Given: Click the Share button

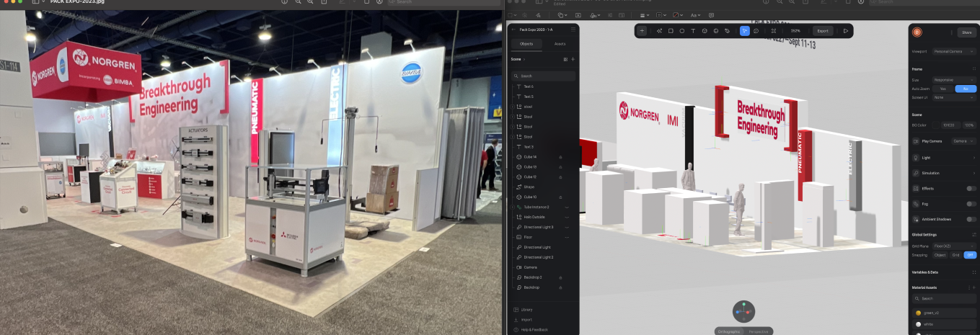Looking at the screenshot, I should click(967, 32).
